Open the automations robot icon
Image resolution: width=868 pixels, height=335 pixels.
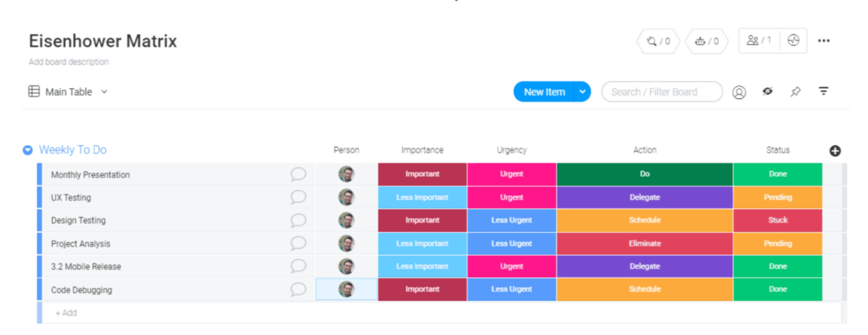click(x=707, y=42)
